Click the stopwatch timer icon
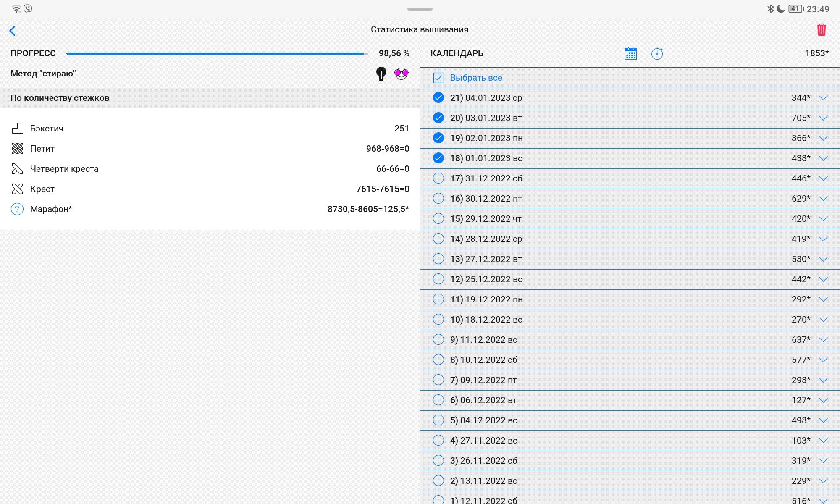 657,54
